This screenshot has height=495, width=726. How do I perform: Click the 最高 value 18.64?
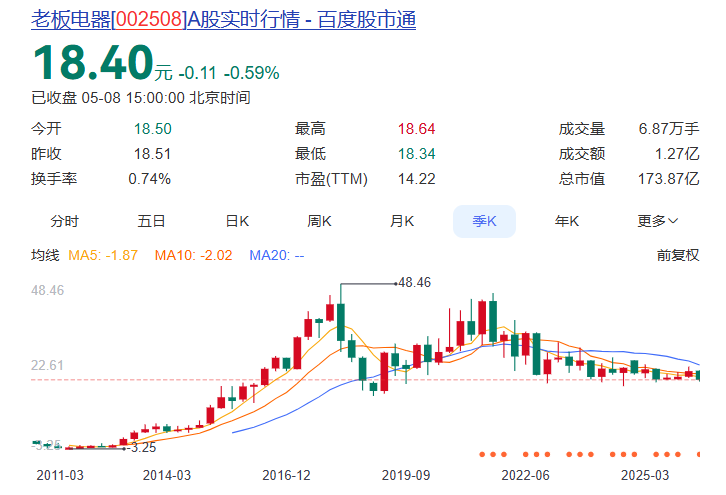pos(417,129)
